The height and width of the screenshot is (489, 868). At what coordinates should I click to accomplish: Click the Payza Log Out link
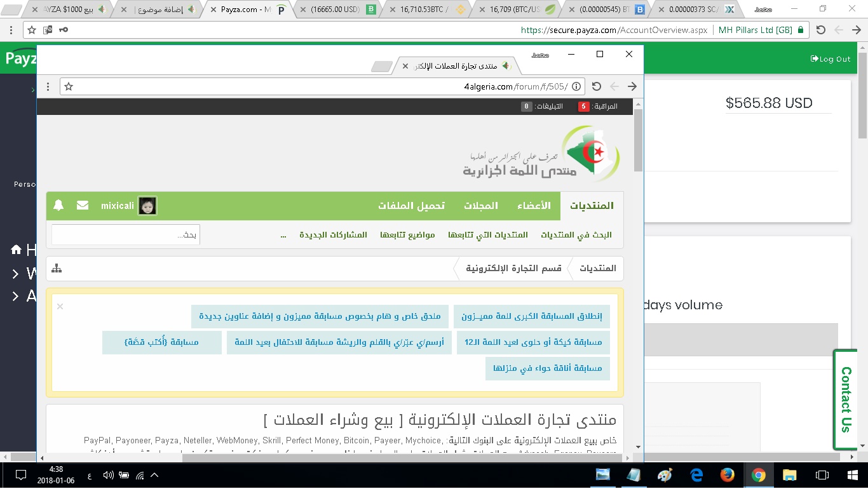click(x=831, y=59)
